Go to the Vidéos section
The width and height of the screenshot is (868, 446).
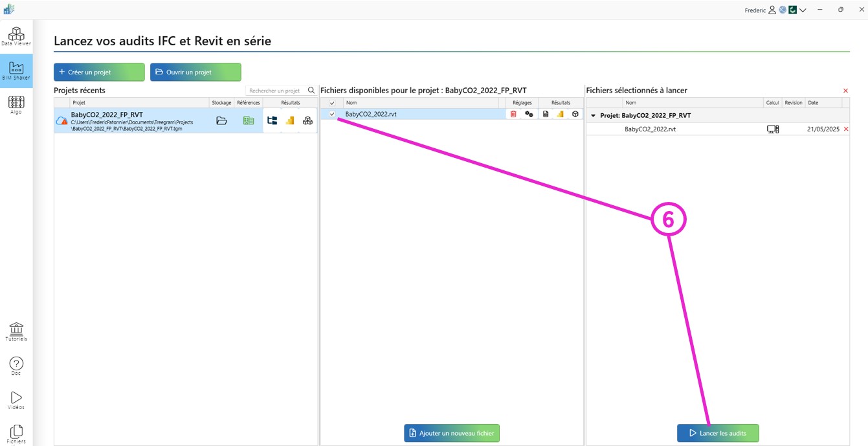[16, 401]
